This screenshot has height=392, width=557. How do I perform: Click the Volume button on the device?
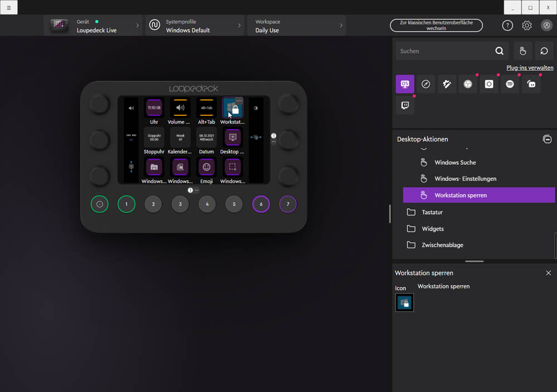point(180,107)
